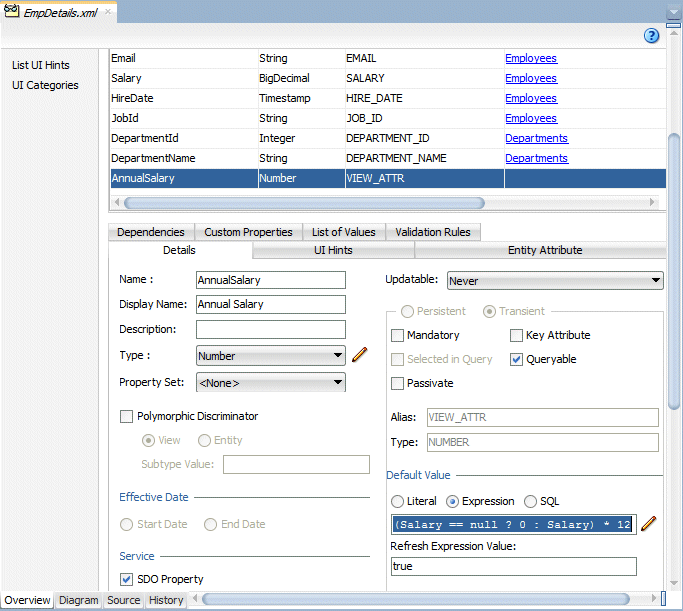Select the DepartmentName attribute row
This screenshot has height=611, width=683.
coord(388,159)
